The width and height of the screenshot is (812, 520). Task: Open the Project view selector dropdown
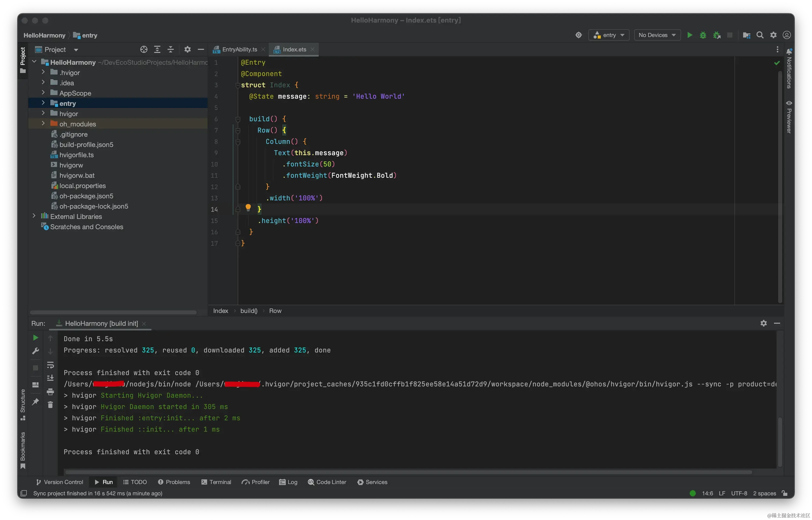(x=57, y=50)
